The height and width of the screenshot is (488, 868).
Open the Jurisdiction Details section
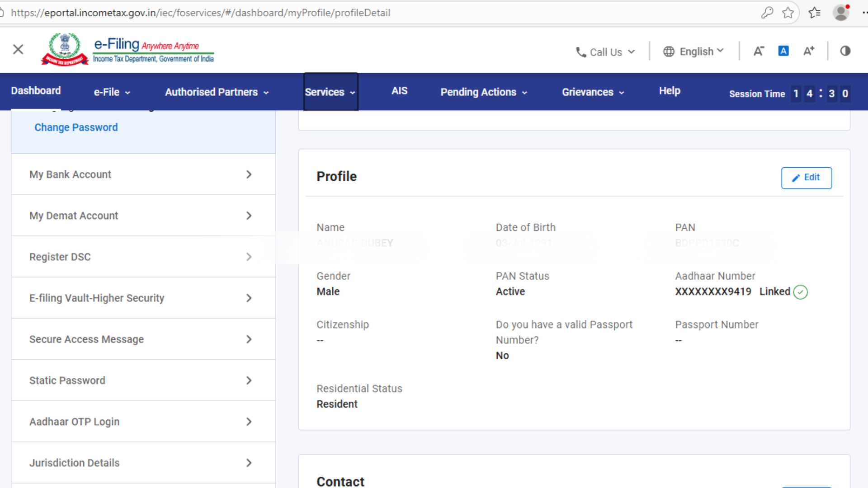(74, 463)
